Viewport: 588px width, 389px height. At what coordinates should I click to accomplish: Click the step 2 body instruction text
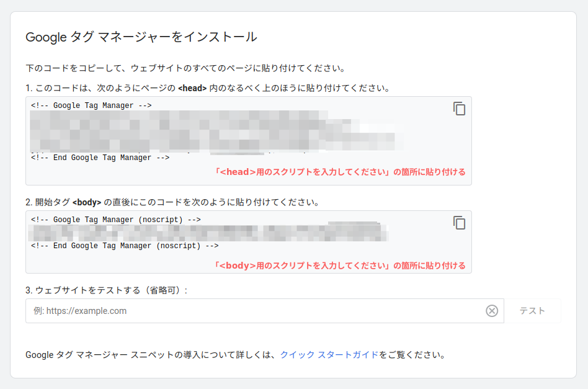pyautogui.click(x=173, y=202)
